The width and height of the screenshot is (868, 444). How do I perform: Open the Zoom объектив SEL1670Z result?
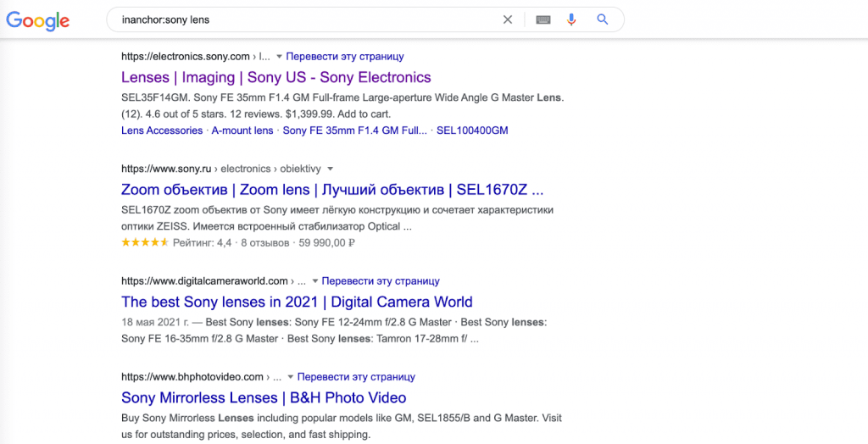click(332, 189)
